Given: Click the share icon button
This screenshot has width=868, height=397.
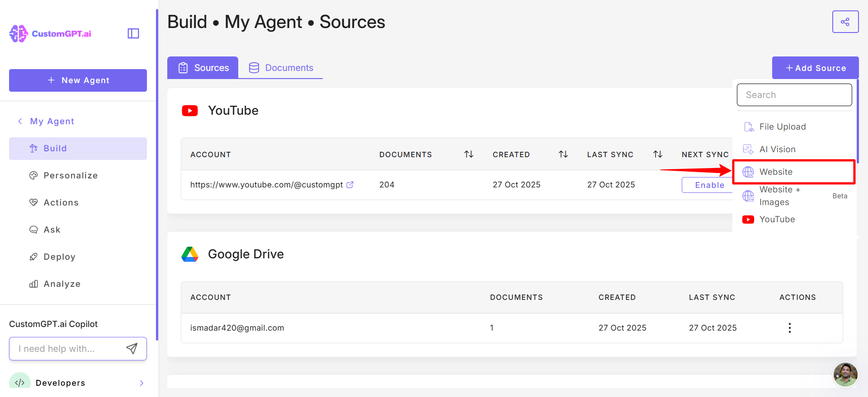Looking at the screenshot, I should point(845,22).
